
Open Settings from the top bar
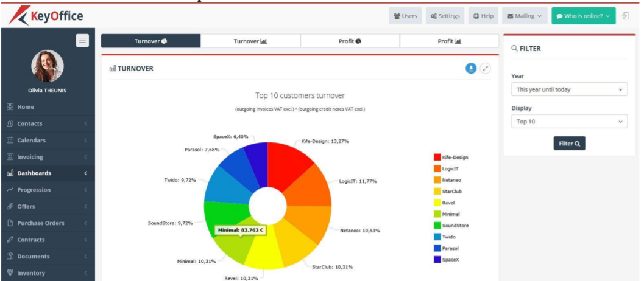pos(445,16)
